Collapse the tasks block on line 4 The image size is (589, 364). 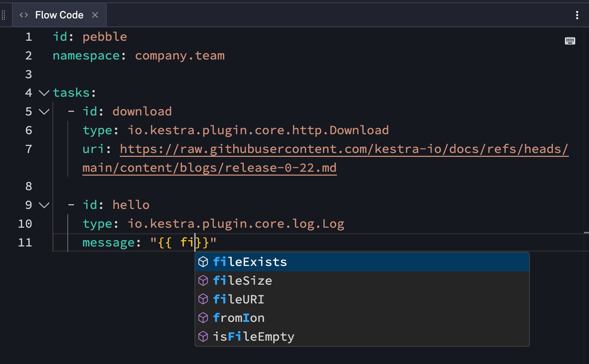coord(44,93)
